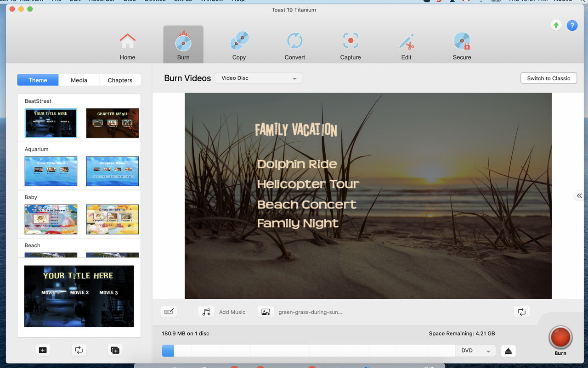Select the Aquarium title menu thumbnail
The image size is (588, 368).
(51, 171)
